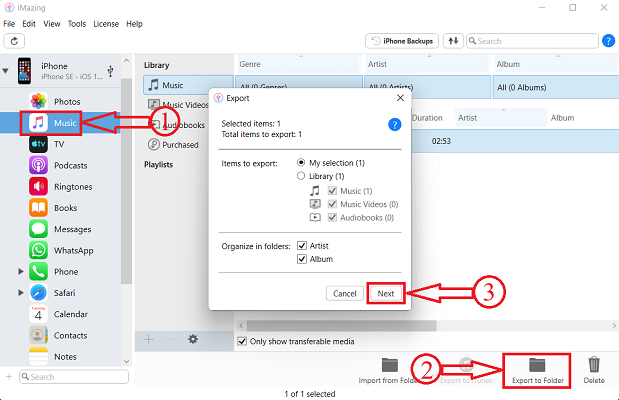Uncheck the Album folder checkbox

pos(302,259)
